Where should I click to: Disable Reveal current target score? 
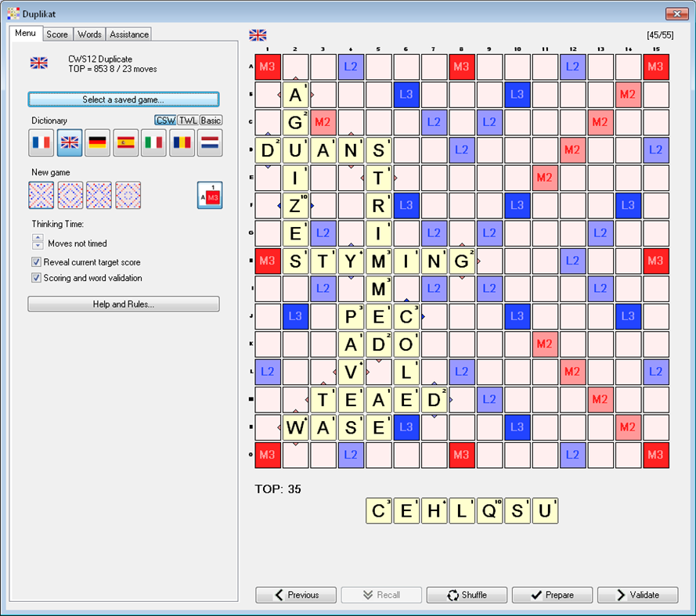(35, 263)
